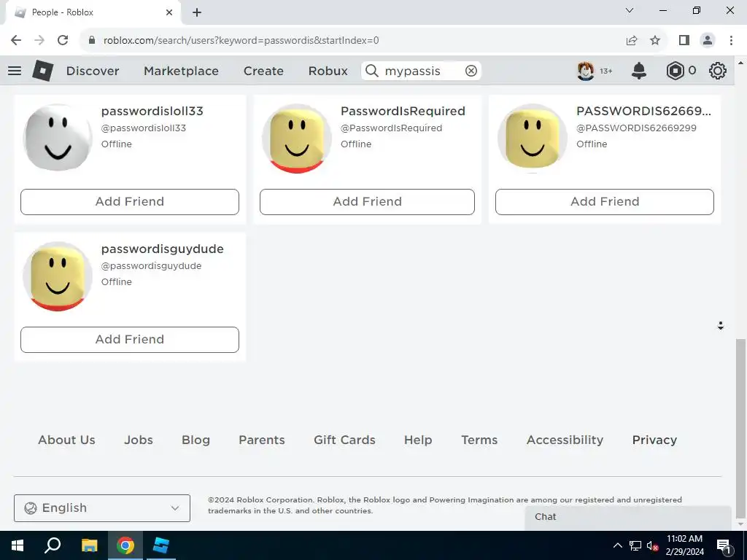Click the @PASSWORDIS62669299 username
The width and height of the screenshot is (747, 560).
click(636, 128)
